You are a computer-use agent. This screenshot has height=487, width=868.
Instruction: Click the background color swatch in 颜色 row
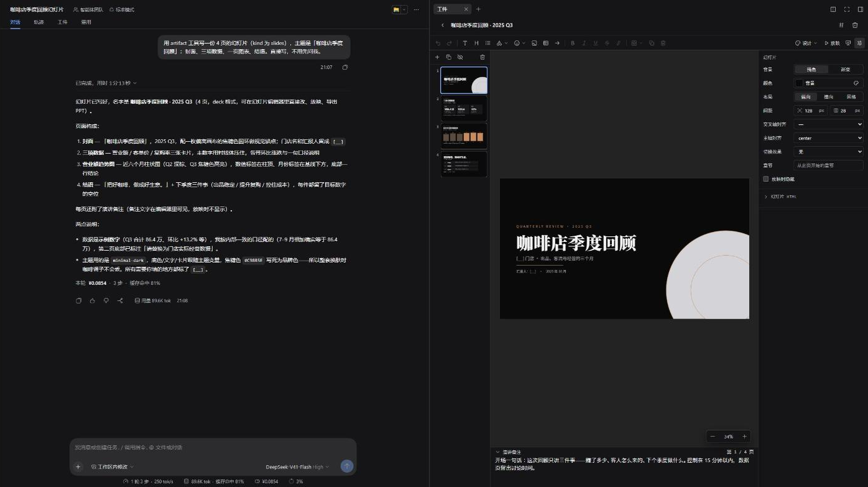pos(800,83)
